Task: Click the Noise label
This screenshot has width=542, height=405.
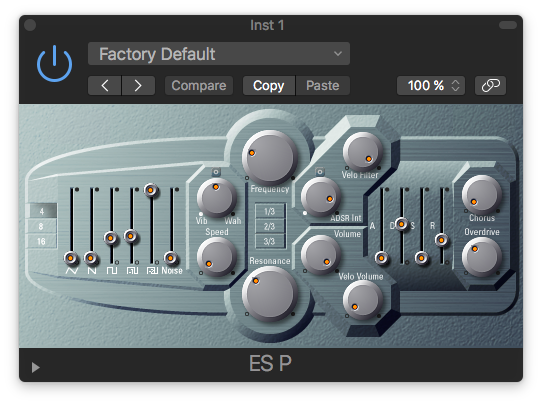Action: click(x=172, y=271)
